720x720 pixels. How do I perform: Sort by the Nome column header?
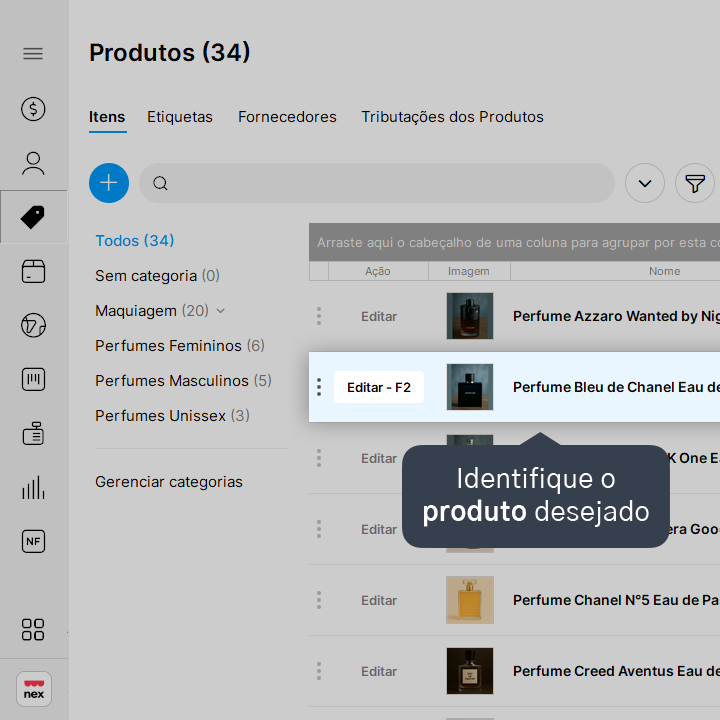[664, 271]
